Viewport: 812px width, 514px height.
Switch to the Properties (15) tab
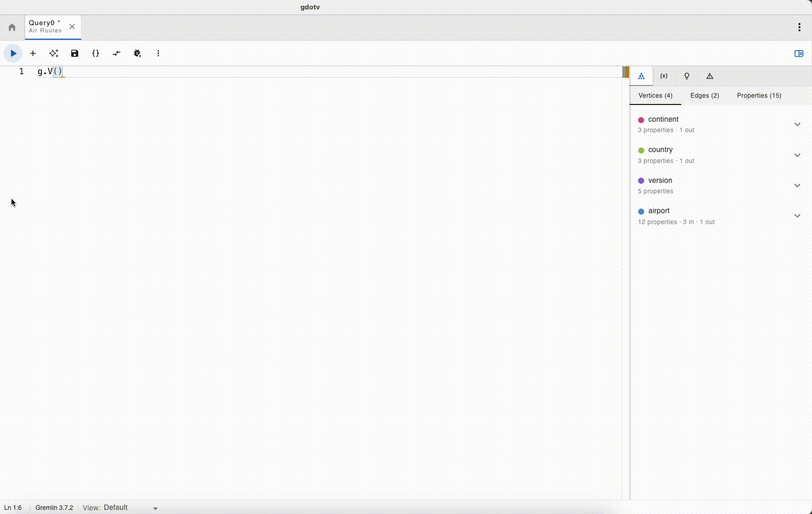click(x=759, y=96)
